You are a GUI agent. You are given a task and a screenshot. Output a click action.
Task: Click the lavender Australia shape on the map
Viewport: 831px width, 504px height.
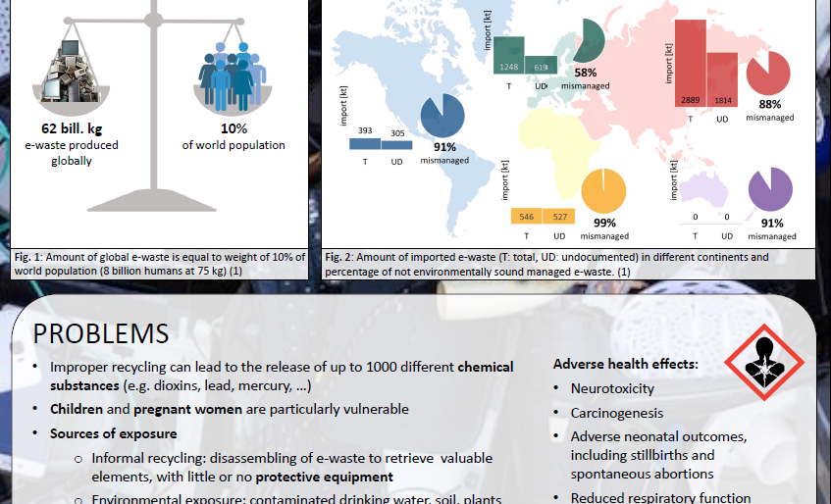(x=704, y=189)
